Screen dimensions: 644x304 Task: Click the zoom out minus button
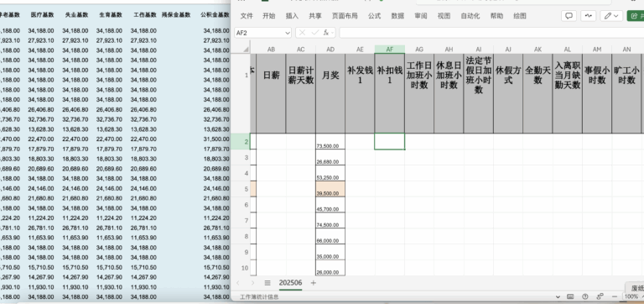tap(615, 296)
